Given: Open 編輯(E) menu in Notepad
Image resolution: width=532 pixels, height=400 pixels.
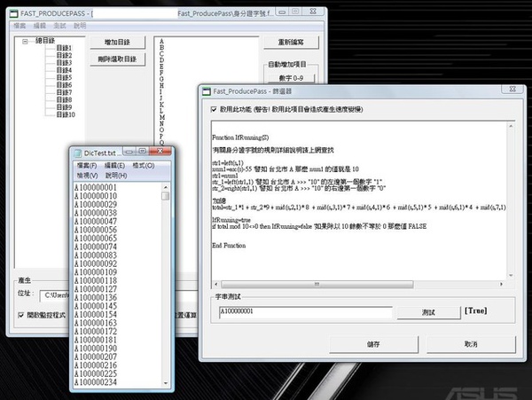Looking at the screenshot, I should tap(114, 166).
